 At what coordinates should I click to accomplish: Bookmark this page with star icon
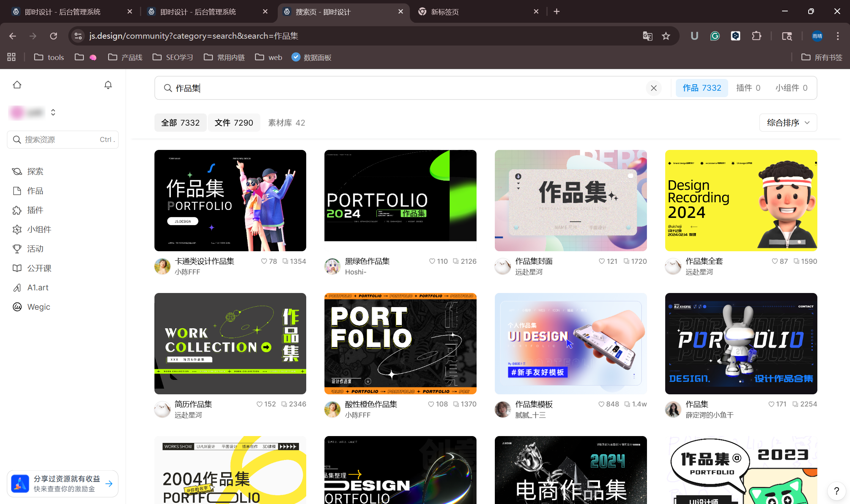click(666, 36)
